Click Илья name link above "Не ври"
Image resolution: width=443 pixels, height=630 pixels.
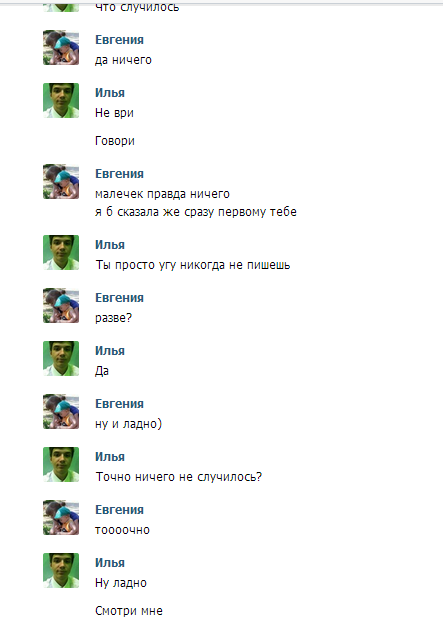click(x=110, y=93)
